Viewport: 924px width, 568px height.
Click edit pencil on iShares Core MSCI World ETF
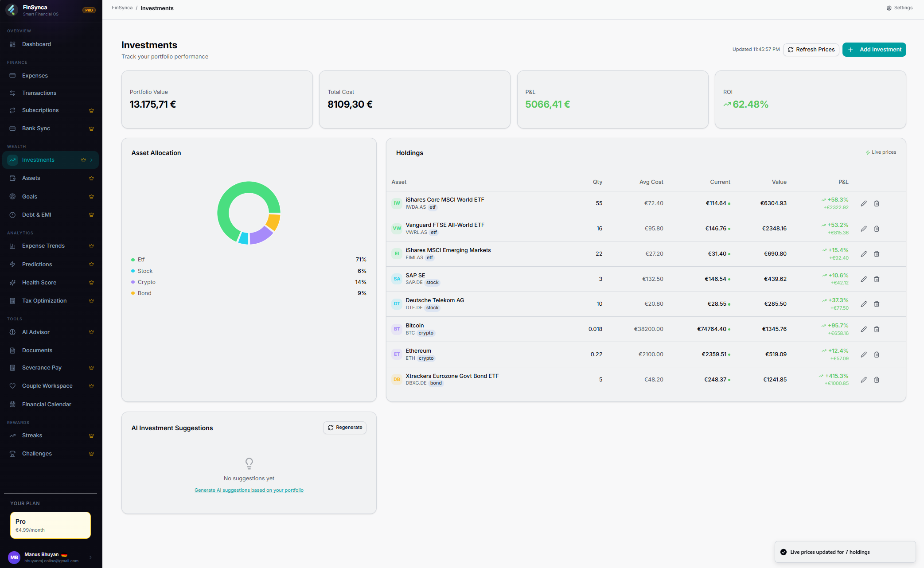863,203
